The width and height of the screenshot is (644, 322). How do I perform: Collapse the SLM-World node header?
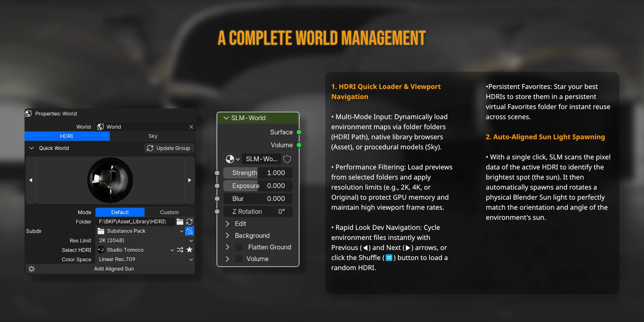pyautogui.click(x=226, y=118)
